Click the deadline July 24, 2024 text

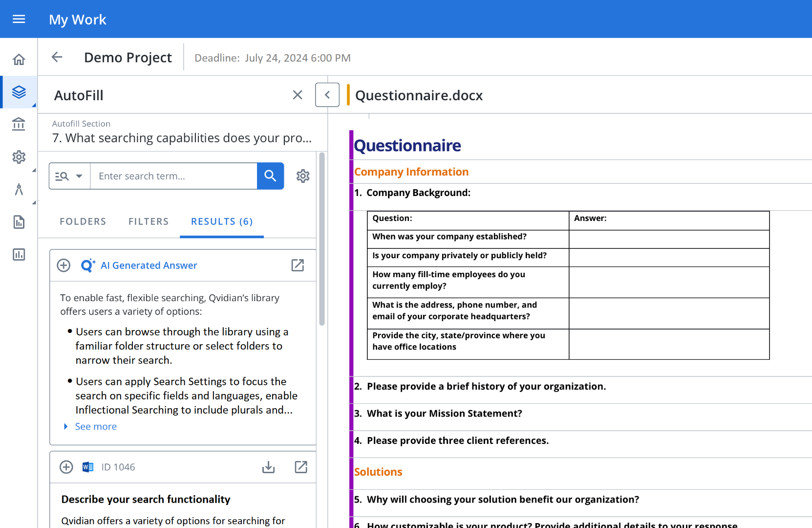tap(273, 58)
